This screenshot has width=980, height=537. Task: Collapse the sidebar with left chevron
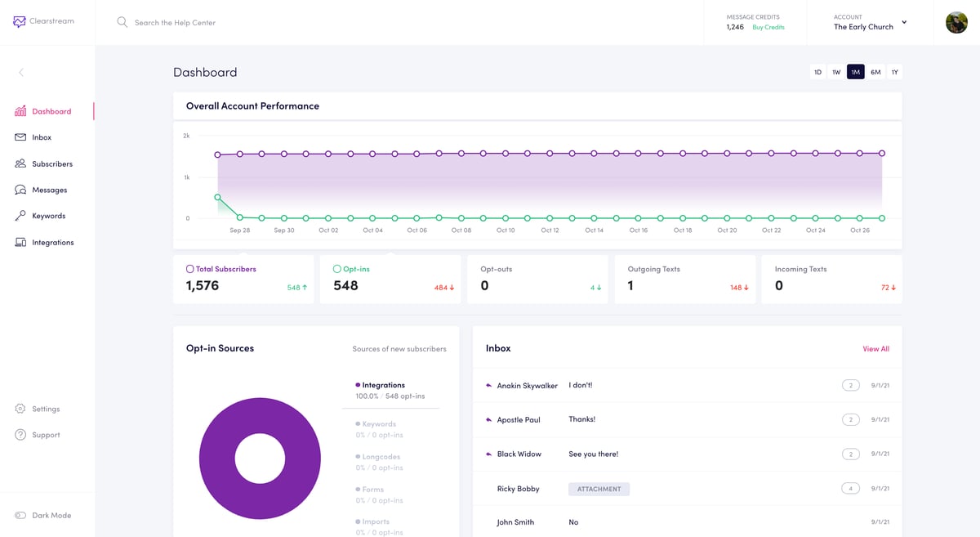pos(21,73)
